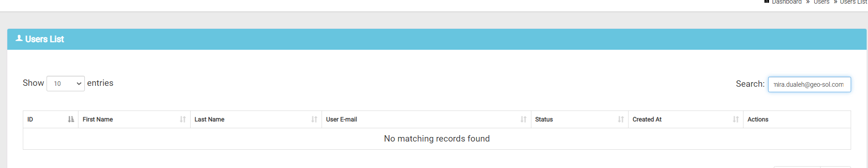Click sort arrows next to Status header

click(x=620, y=119)
